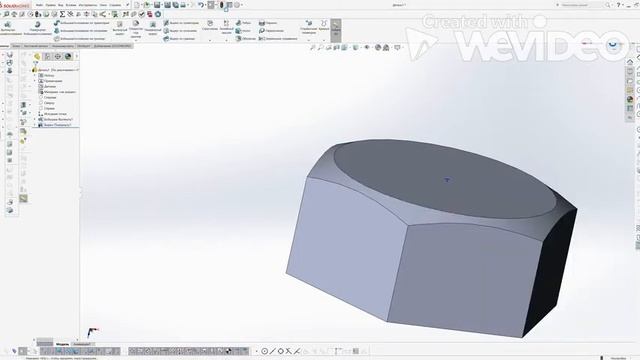Select the Rib feature
Screen dimensions: 640x360
(x=243, y=23)
